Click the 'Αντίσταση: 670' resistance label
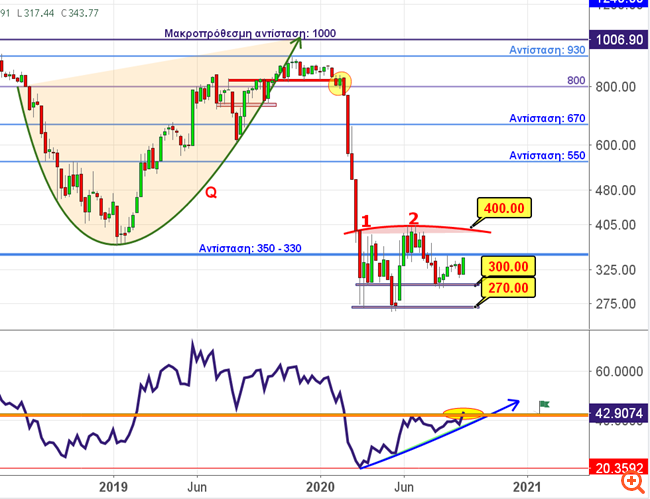 [x=547, y=118]
